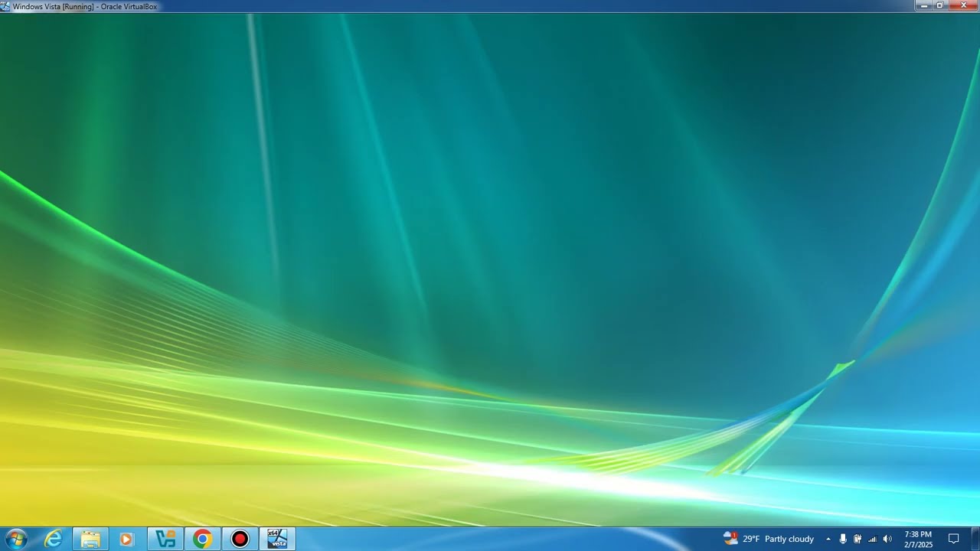980x551 pixels.
Task: Open the notification center icon
Action: click(954, 539)
